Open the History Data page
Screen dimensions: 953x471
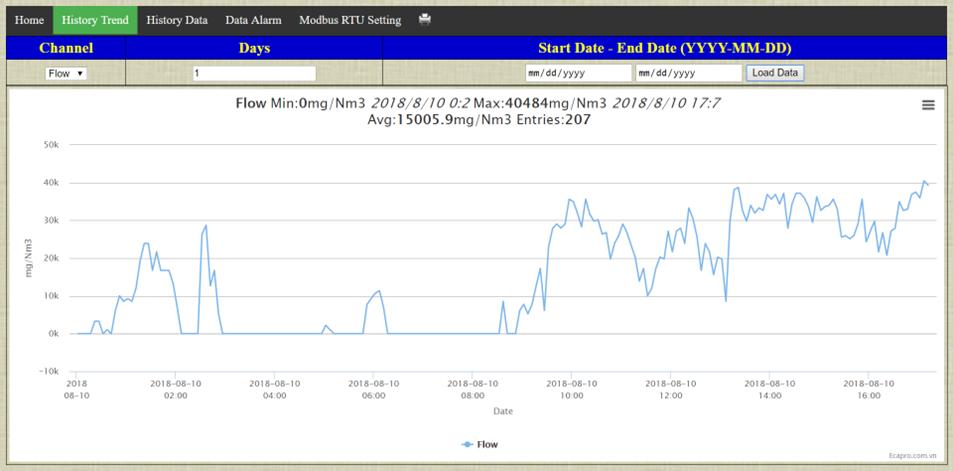click(x=177, y=20)
